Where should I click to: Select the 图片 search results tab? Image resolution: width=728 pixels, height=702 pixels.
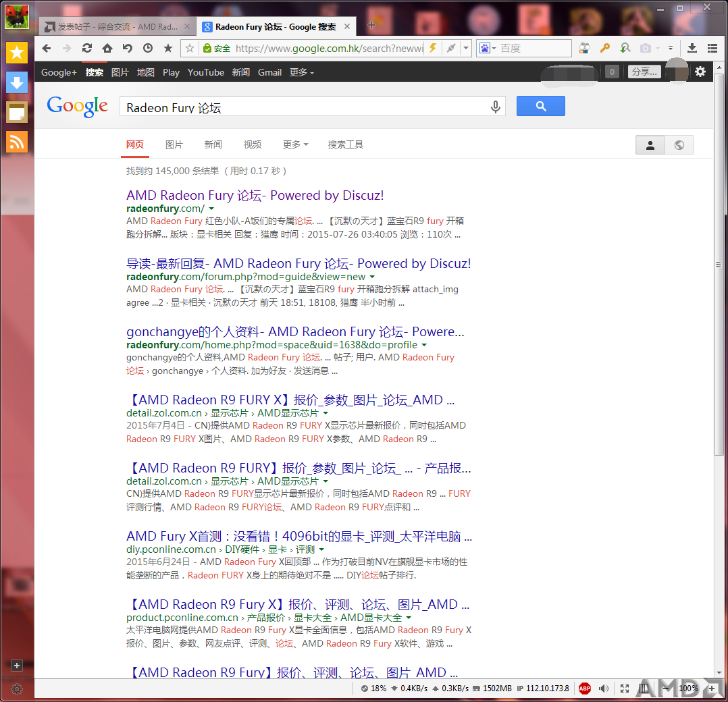click(x=174, y=144)
